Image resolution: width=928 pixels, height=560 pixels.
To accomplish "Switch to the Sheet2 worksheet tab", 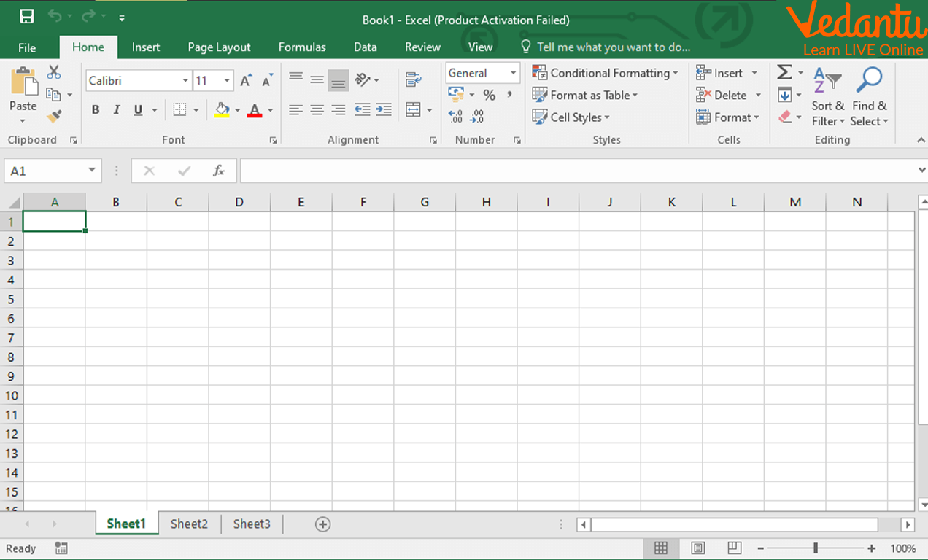I will (x=189, y=524).
